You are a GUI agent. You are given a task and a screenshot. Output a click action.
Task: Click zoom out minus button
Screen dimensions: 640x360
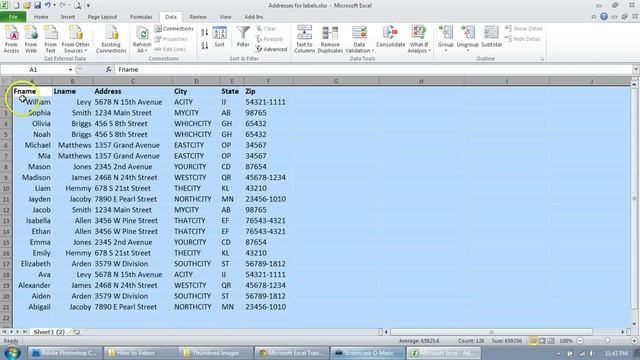580,341
